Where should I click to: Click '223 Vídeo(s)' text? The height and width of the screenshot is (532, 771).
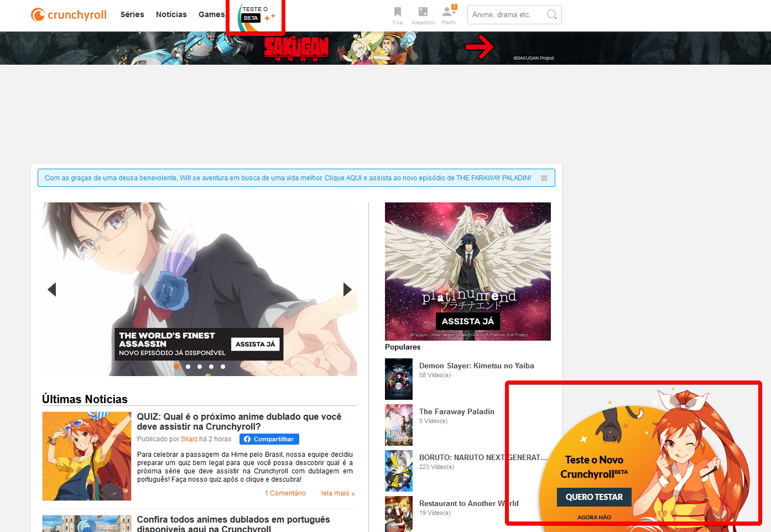436,467
